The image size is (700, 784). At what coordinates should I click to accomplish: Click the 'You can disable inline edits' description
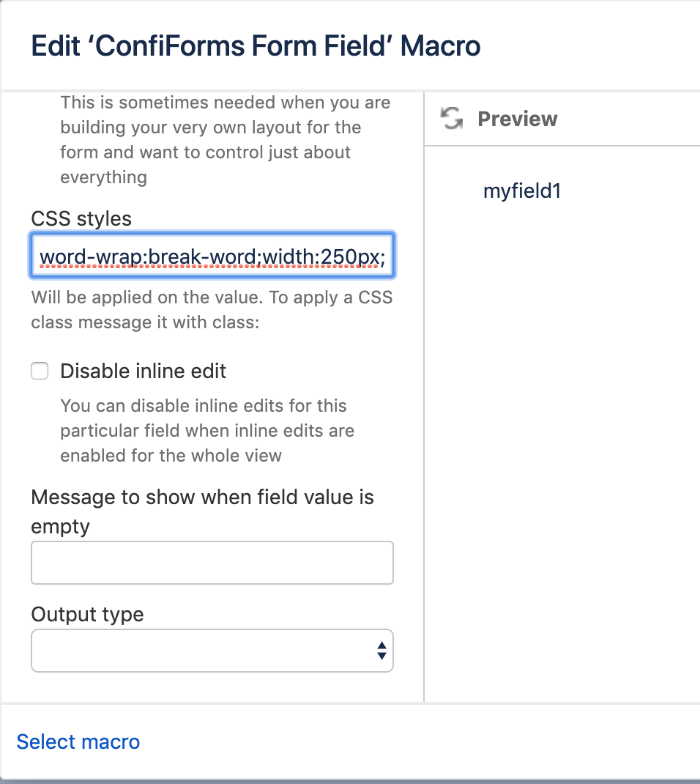click(207, 431)
